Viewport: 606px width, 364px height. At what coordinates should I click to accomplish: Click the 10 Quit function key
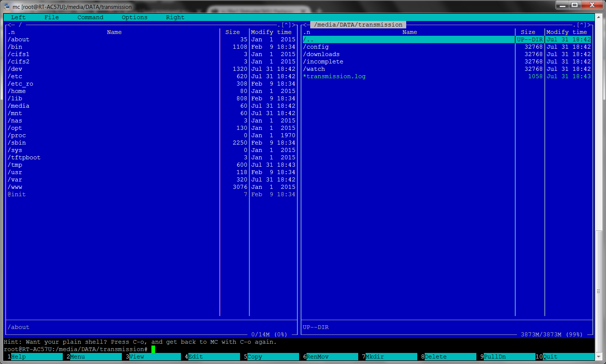point(565,357)
